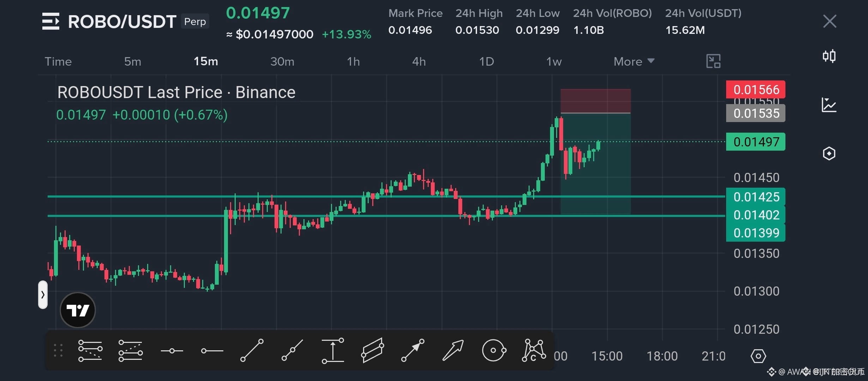Viewport: 868px width, 381px height.
Task: Click the large 0.01497 last price
Action: [x=258, y=13]
